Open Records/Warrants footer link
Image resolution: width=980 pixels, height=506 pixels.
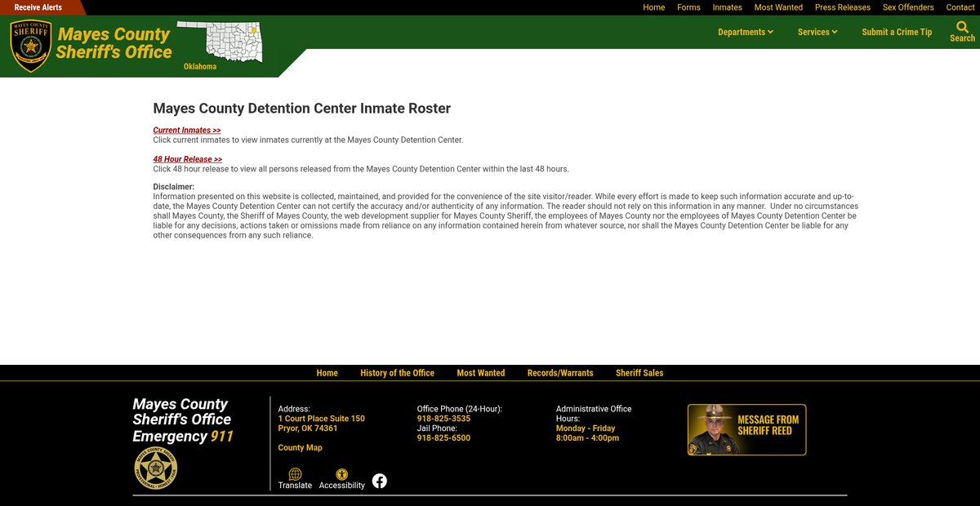tap(560, 373)
